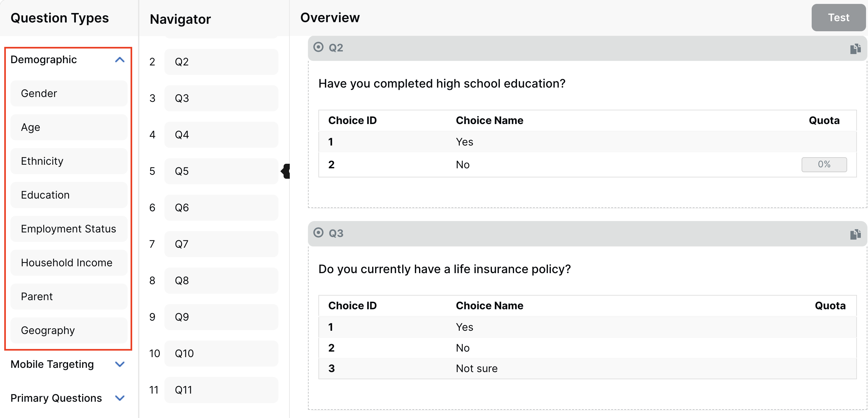868x418 pixels.
Task: Choose the Employment Status question type
Action: (x=69, y=229)
